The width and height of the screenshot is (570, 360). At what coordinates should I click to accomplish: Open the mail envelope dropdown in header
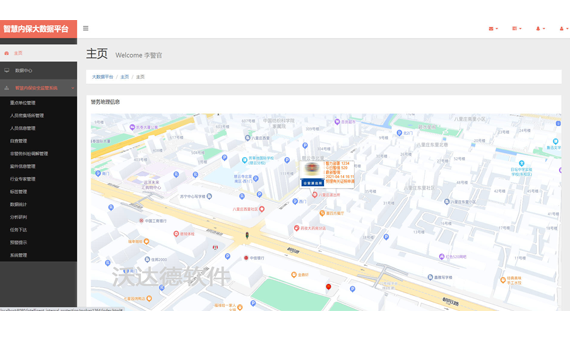(493, 28)
